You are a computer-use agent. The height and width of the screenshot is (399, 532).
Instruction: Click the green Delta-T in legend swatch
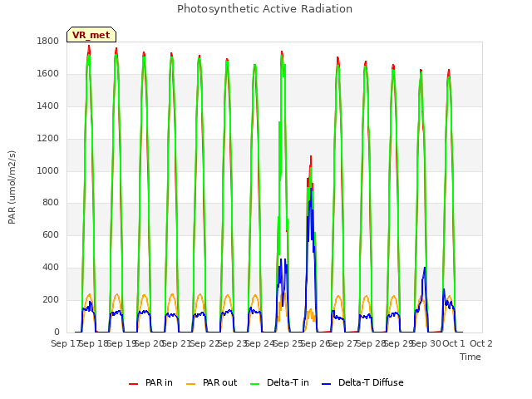point(255,384)
